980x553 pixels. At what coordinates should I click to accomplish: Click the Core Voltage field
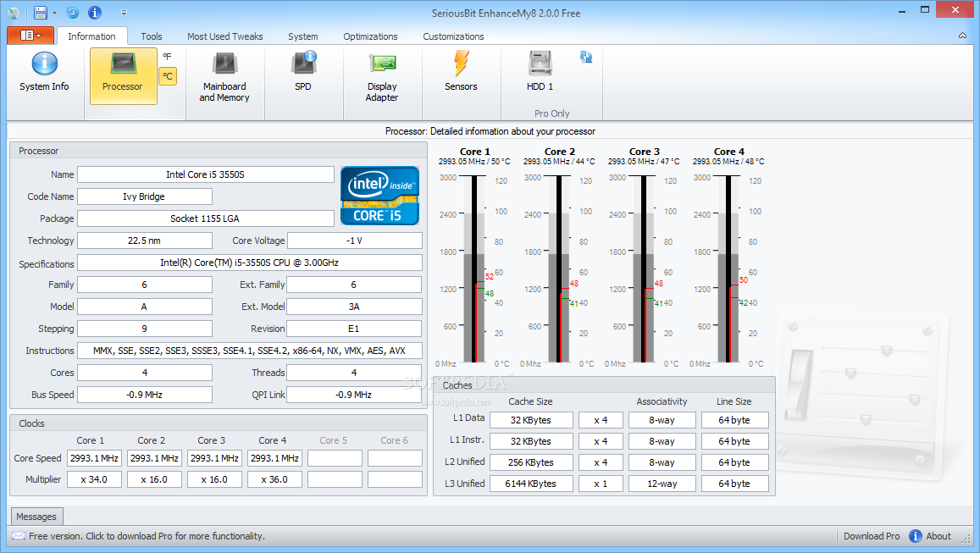click(354, 241)
